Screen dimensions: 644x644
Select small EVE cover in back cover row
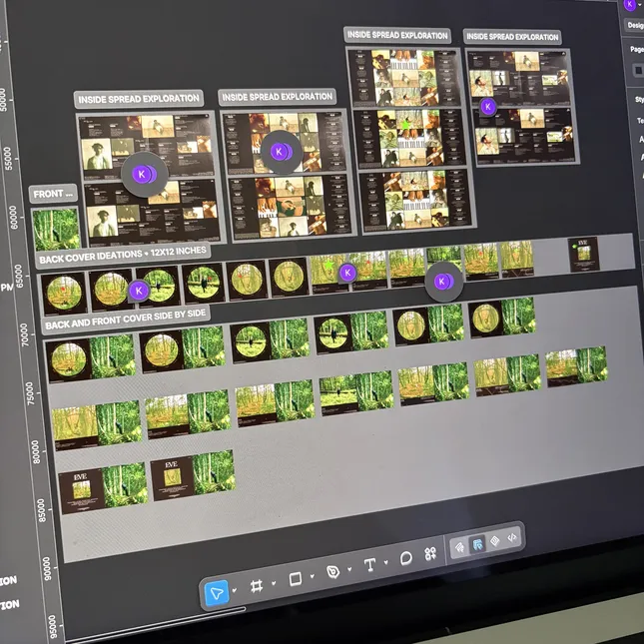tap(583, 255)
